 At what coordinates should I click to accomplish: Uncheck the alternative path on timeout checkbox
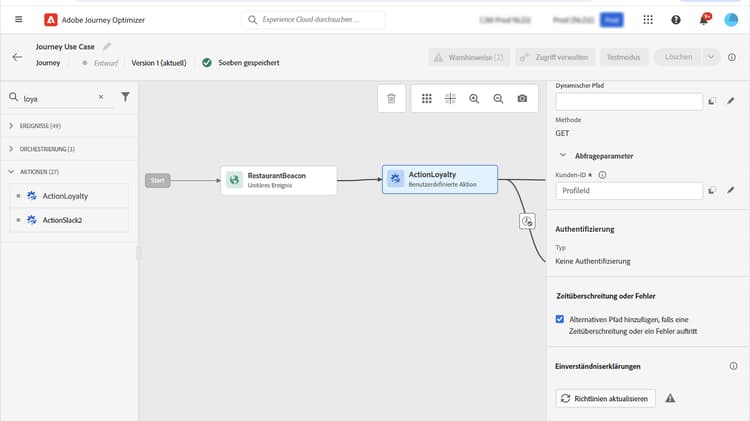click(x=560, y=319)
